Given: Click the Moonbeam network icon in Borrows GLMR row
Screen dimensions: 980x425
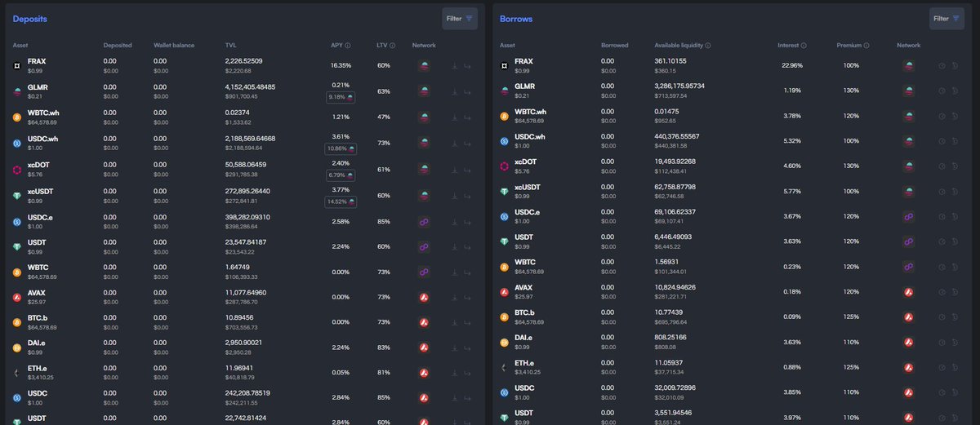Looking at the screenshot, I should (x=908, y=91).
